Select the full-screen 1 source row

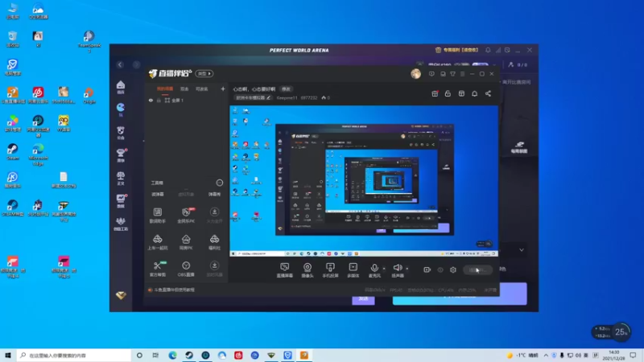coord(186,100)
